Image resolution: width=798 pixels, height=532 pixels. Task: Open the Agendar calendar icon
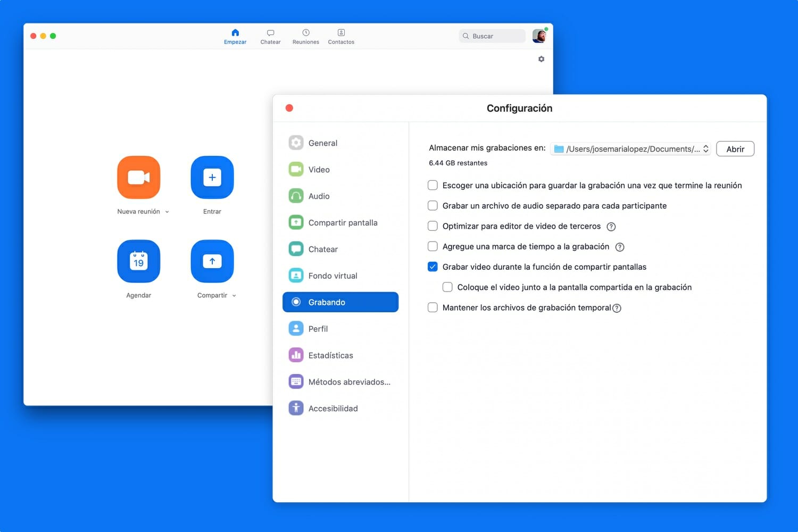coord(138,261)
